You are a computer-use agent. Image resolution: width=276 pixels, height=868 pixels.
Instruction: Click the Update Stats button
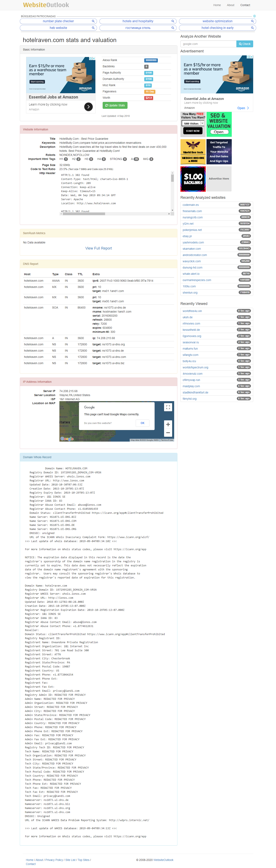pyautogui.click(x=115, y=106)
